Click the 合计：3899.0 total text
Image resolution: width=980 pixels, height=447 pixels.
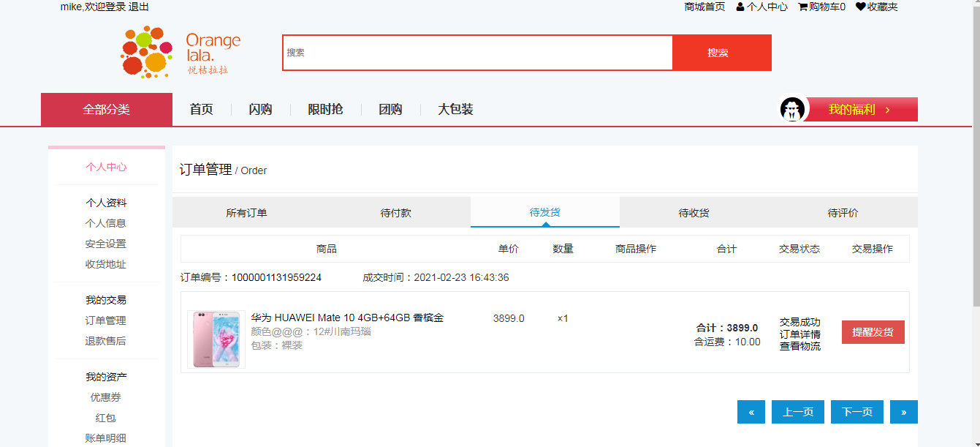tap(727, 328)
